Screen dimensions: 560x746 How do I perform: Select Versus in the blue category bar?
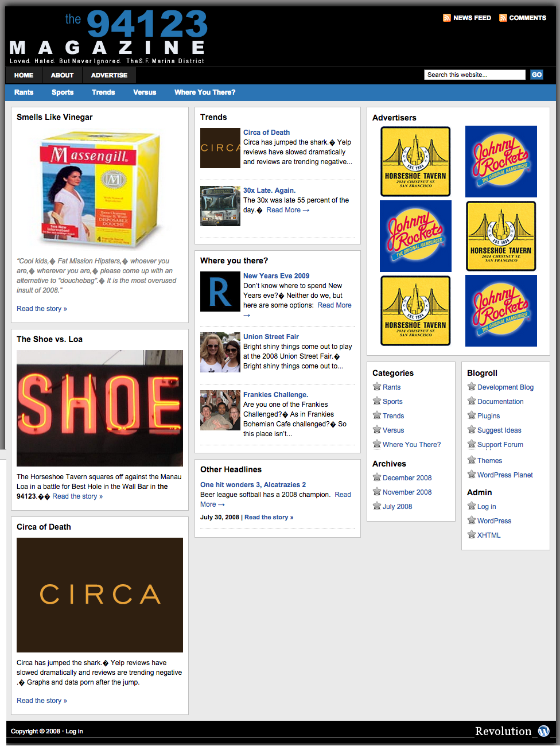(145, 92)
